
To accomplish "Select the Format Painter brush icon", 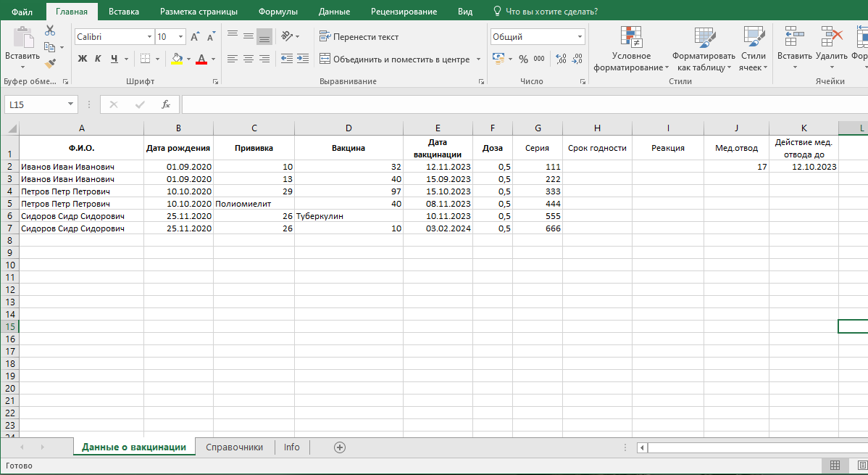I will click(51, 64).
